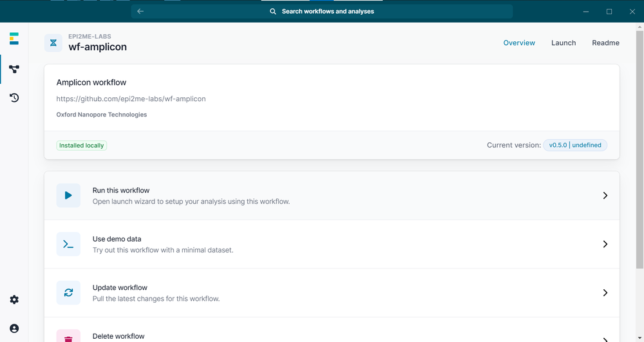
Task: Click the Current version: label
Action: tap(514, 145)
